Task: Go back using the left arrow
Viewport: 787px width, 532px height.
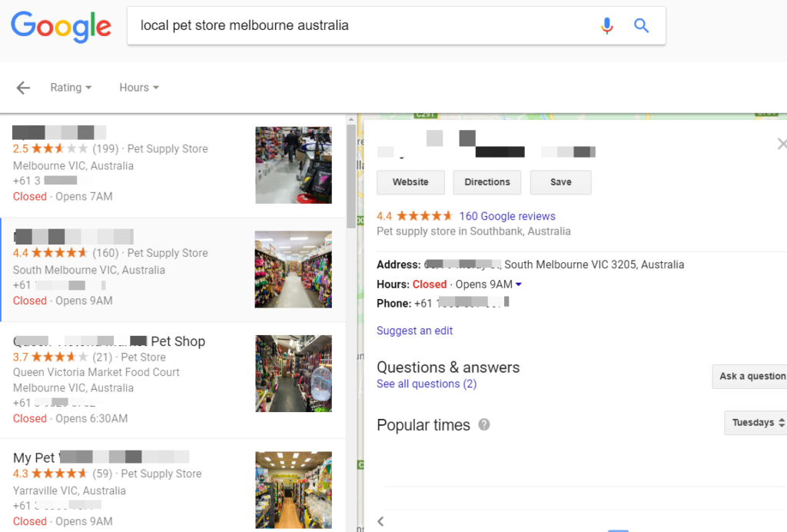Action: point(23,88)
